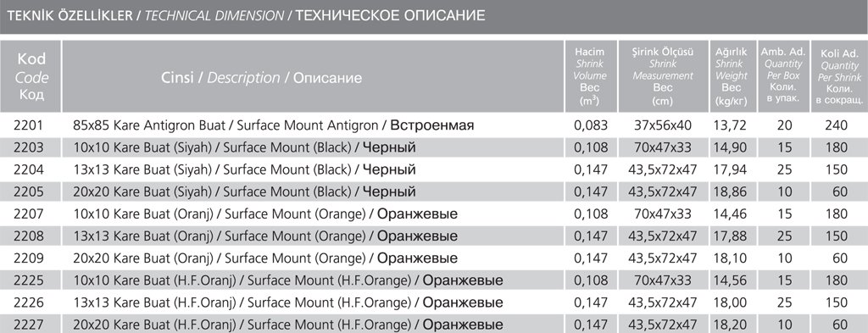Select the Amb. Ad. Quantity Per Box header
The image size is (868, 333).
point(784,76)
